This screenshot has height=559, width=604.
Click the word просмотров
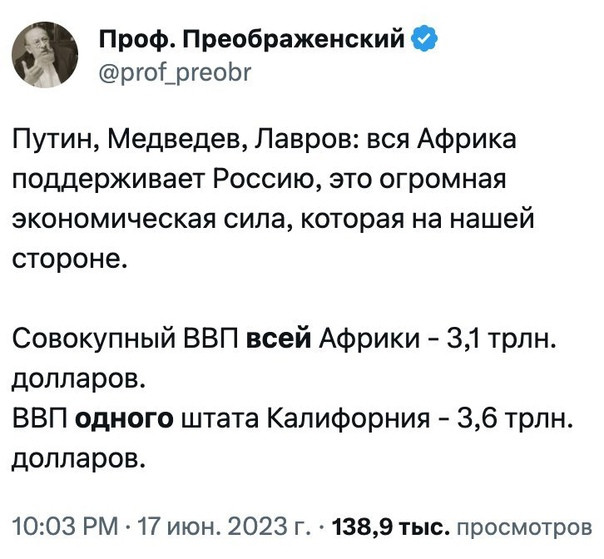click(x=524, y=527)
